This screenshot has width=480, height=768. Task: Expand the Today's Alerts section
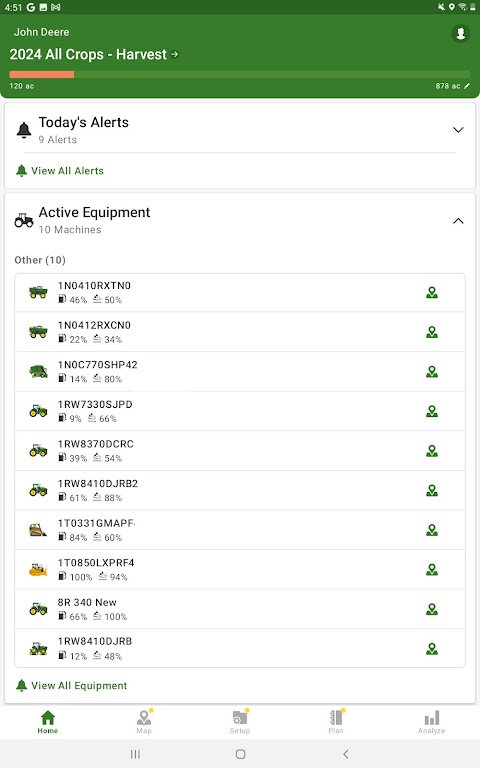click(458, 130)
